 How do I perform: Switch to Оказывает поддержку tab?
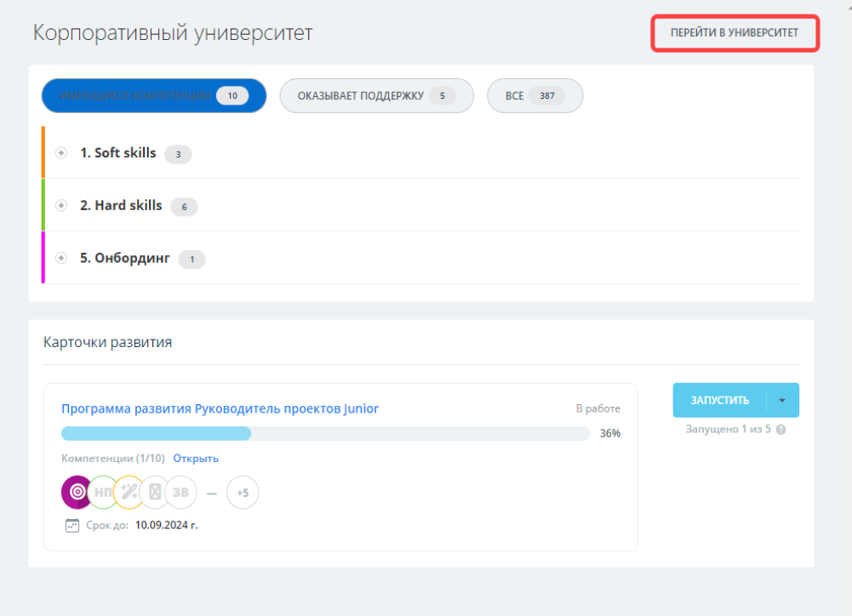point(376,95)
